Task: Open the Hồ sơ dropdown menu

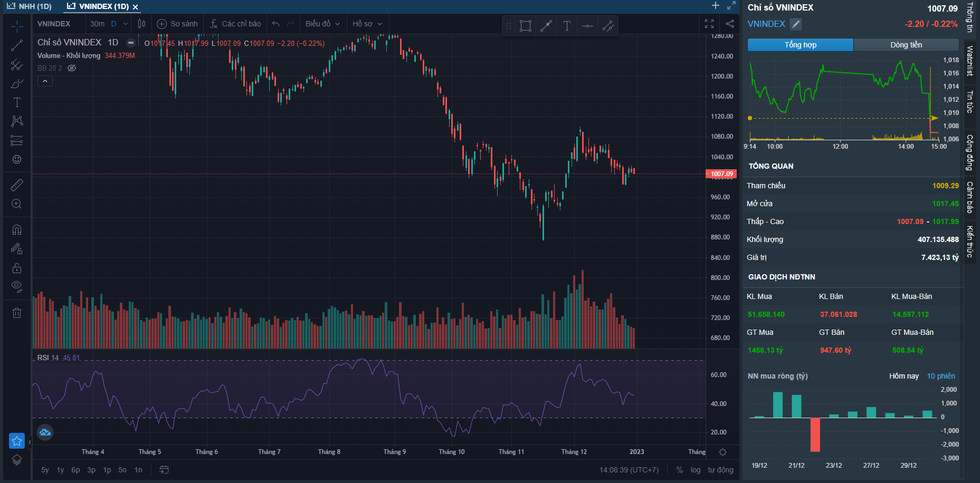Action: [x=367, y=24]
